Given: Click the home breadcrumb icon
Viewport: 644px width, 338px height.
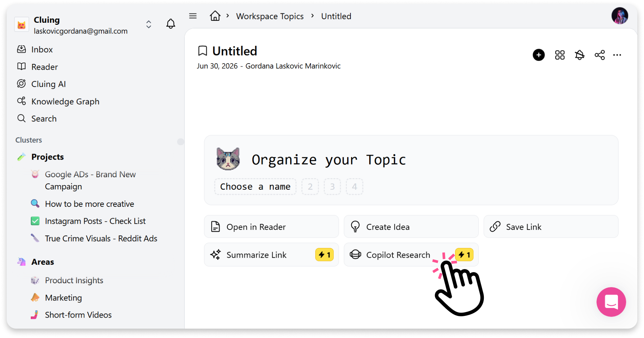Looking at the screenshot, I should [x=215, y=16].
